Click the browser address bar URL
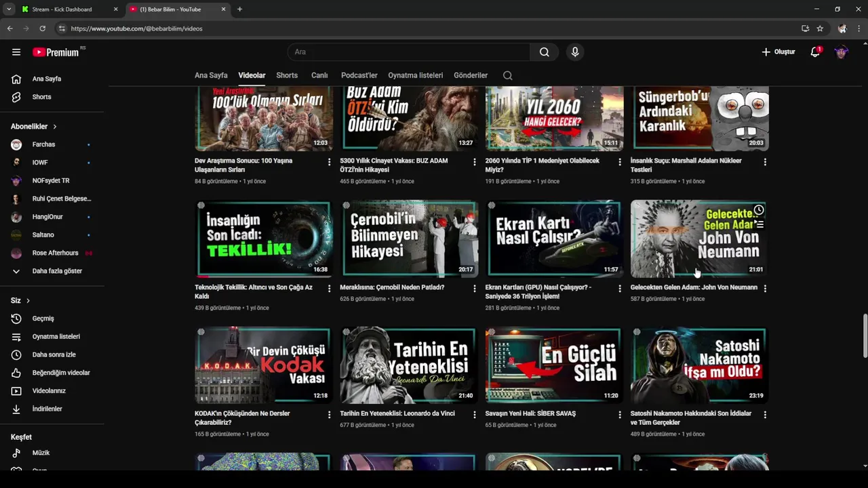The image size is (868, 488). [x=136, y=28]
